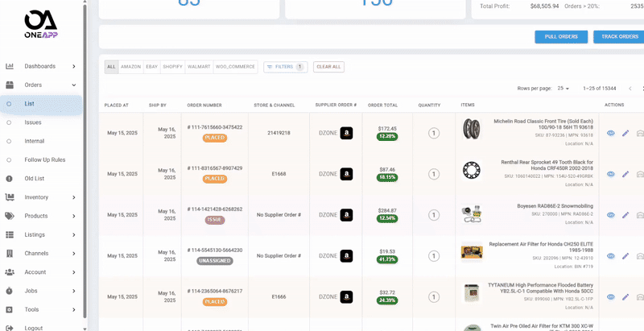
Task: Edit the TYTANEUM battery order
Action: (625, 296)
